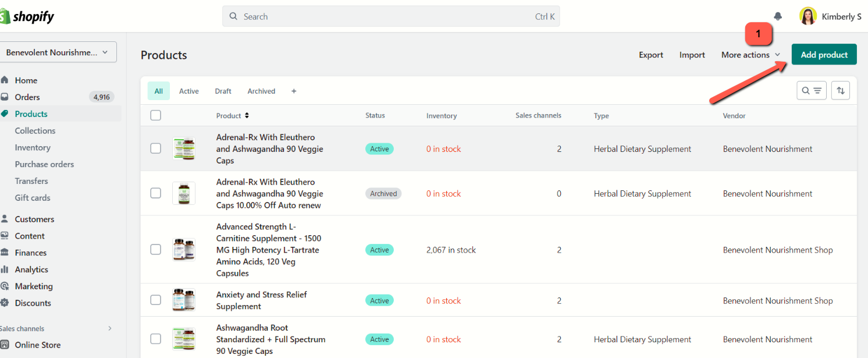Check the Advanced Strength L-Carnitine row
Screen dimensions: 868x358
click(155, 250)
